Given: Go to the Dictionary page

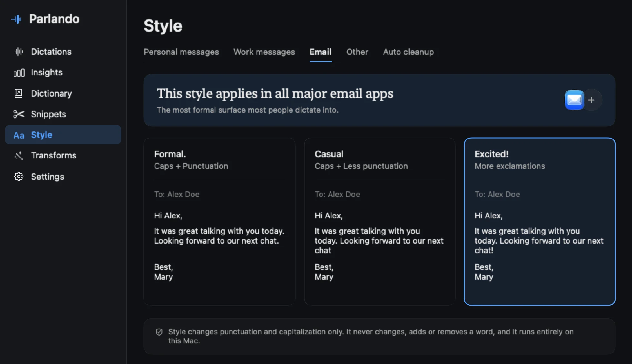Looking at the screenshot, I should click(x=63, y=93).
